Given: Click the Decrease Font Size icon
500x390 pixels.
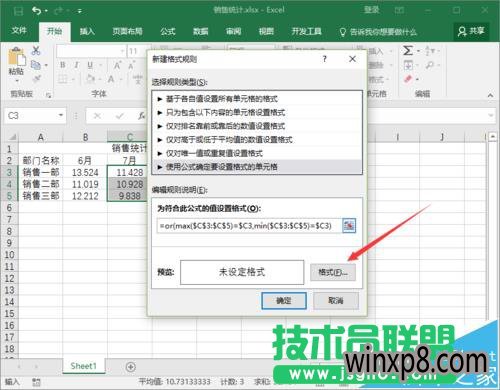Looking at the screenshot, I should [x=132, y=65].
